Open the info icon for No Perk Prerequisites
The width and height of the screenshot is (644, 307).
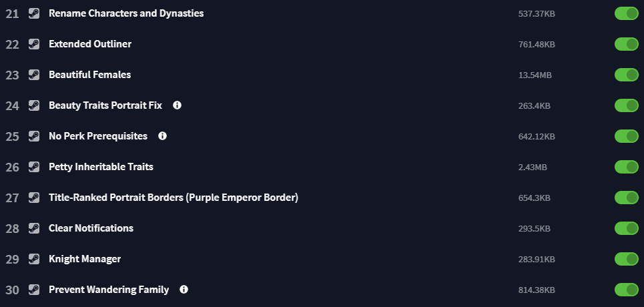(163, 136)
